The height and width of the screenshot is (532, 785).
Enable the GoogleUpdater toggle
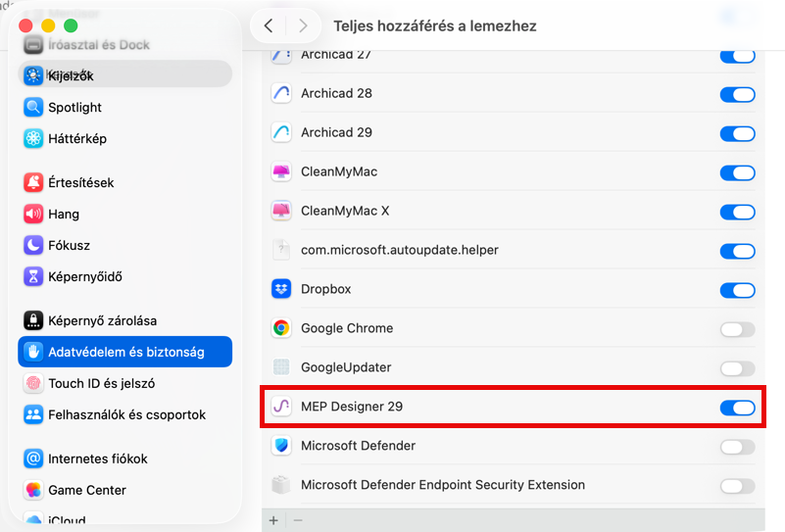[737, 368]
